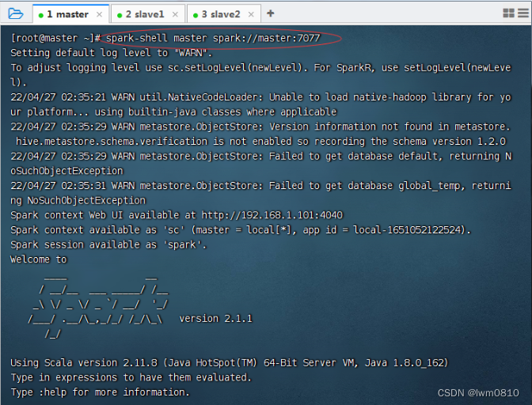Click 'sc.setLogLevel(newLevel)' text
Viewport: 532px width, 405px height.
234,67
